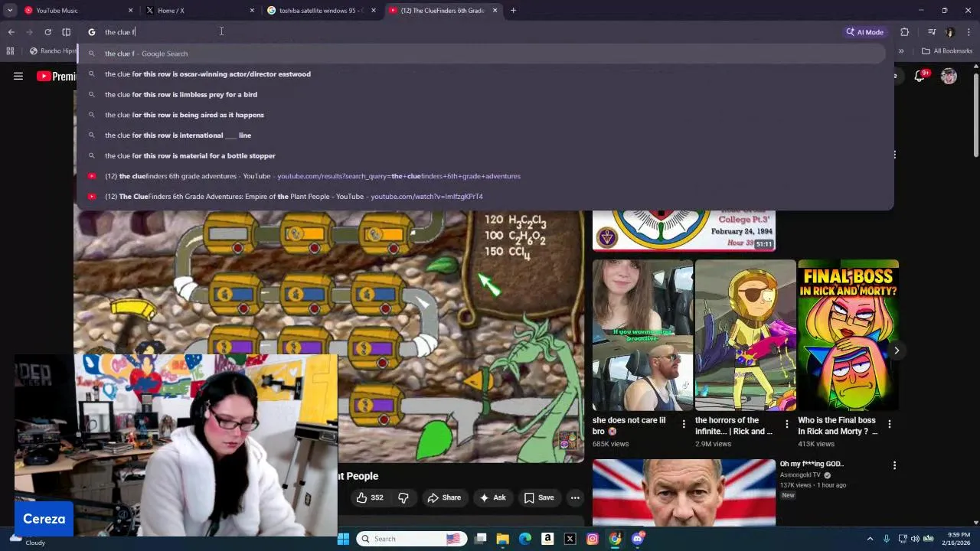Go back to previous page
Image resolution: width=980 pixels, height=551 pixels.
[11, 32]
